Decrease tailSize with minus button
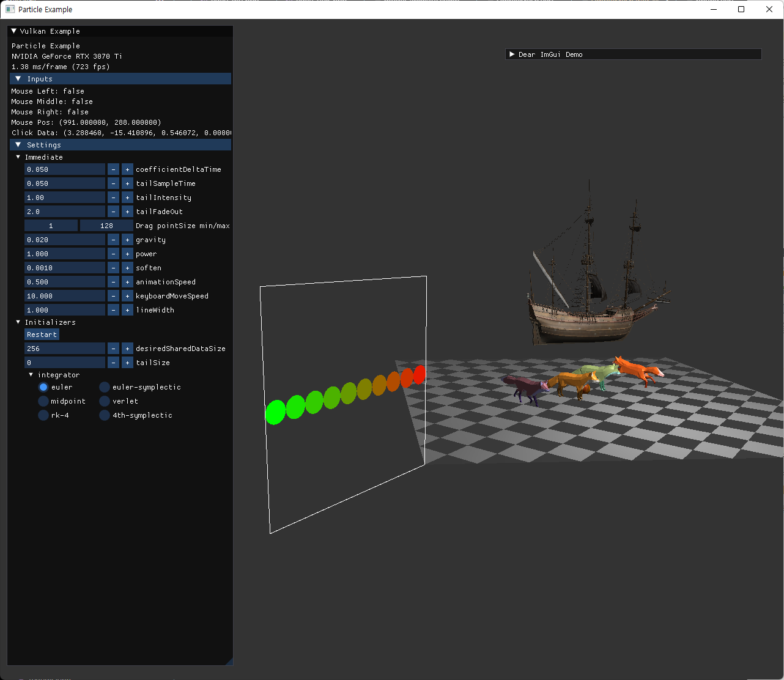Viewport: 784px width, 680px height. 113,363
